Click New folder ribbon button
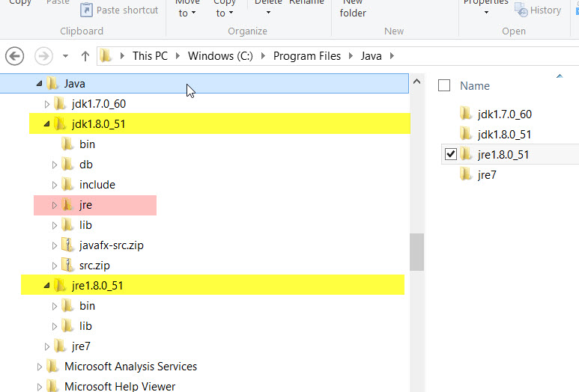579x392 pixels. [353, 9]
